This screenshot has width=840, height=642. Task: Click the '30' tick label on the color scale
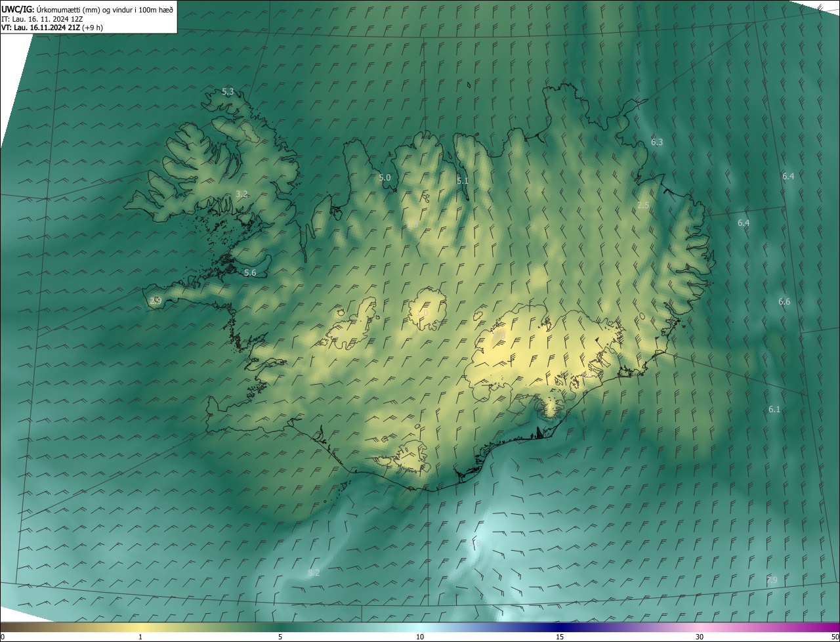pyautogui.click(x=700, y=637)
